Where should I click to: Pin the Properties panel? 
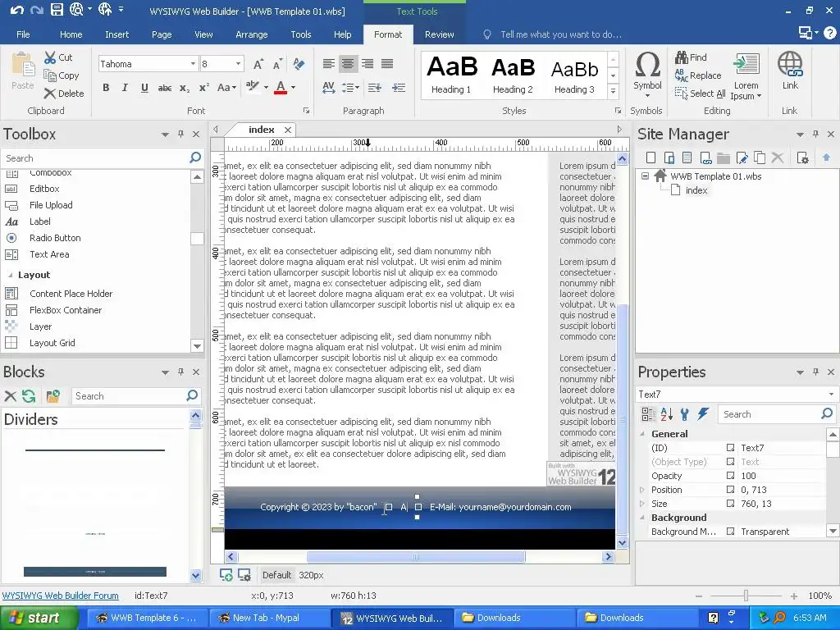[x=815, y=372]
